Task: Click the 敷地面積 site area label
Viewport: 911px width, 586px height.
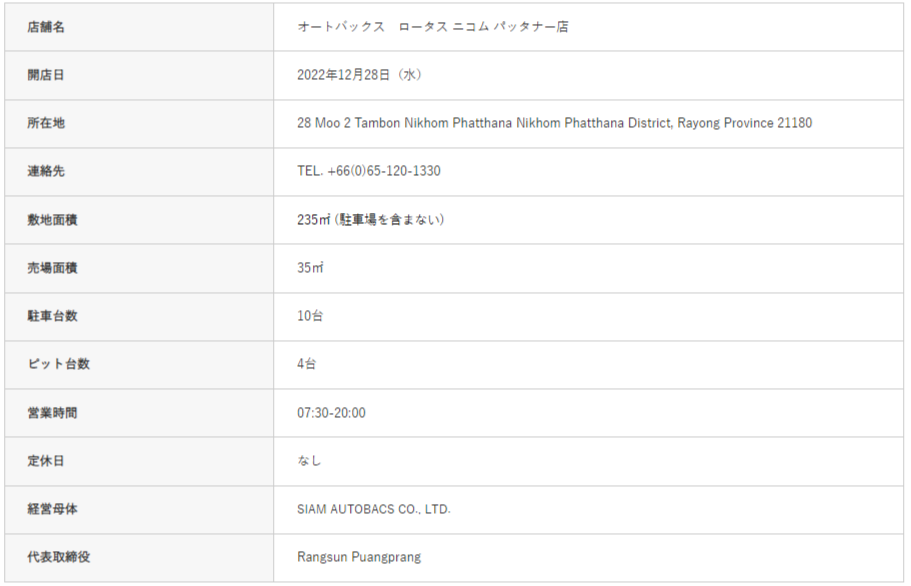Action: pos(52,220)
